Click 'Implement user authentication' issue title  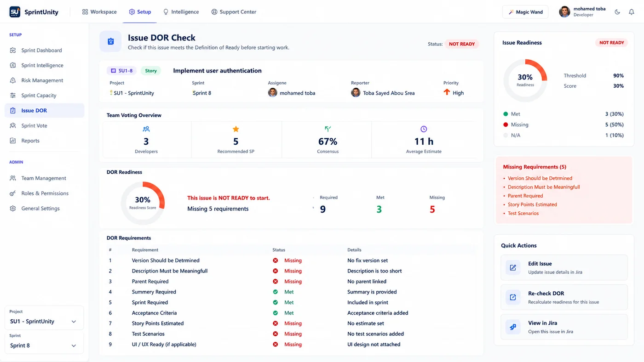[x=217, y=71]
